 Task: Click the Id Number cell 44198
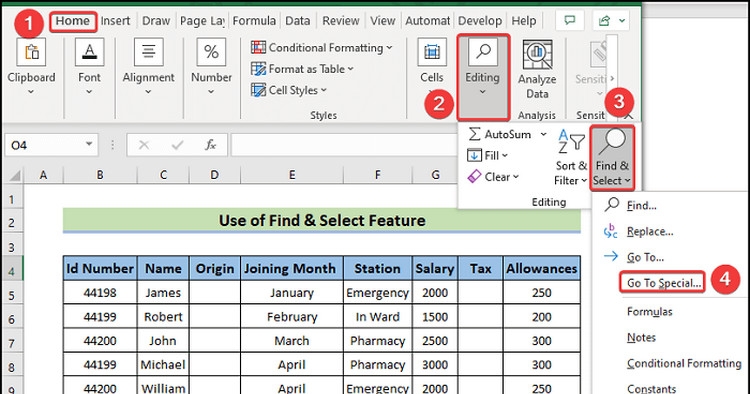pyautogui.click(x=100, y=293)
